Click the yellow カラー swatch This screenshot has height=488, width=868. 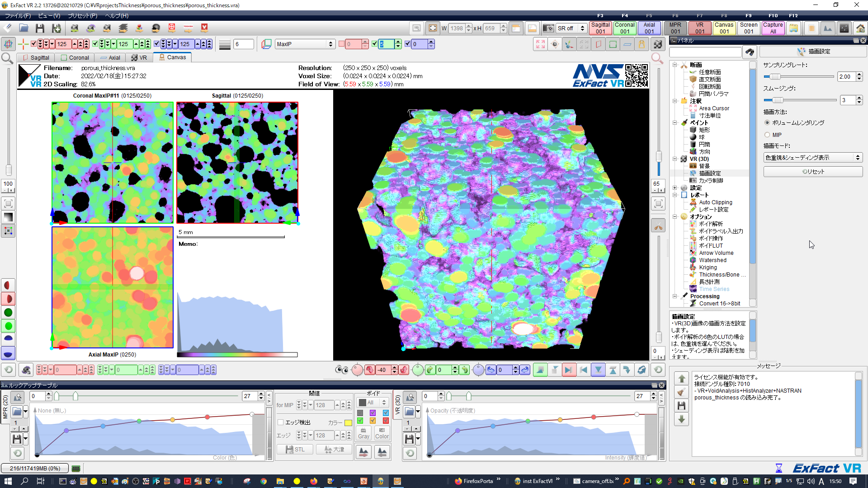pyautogui.click(x=348, y=422)
